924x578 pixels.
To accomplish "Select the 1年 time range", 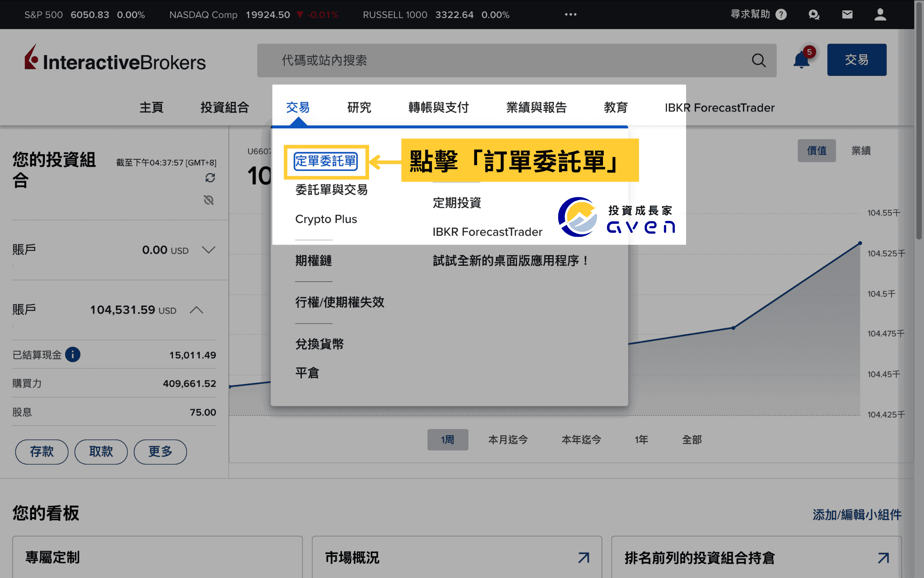I will click(641, 439).
